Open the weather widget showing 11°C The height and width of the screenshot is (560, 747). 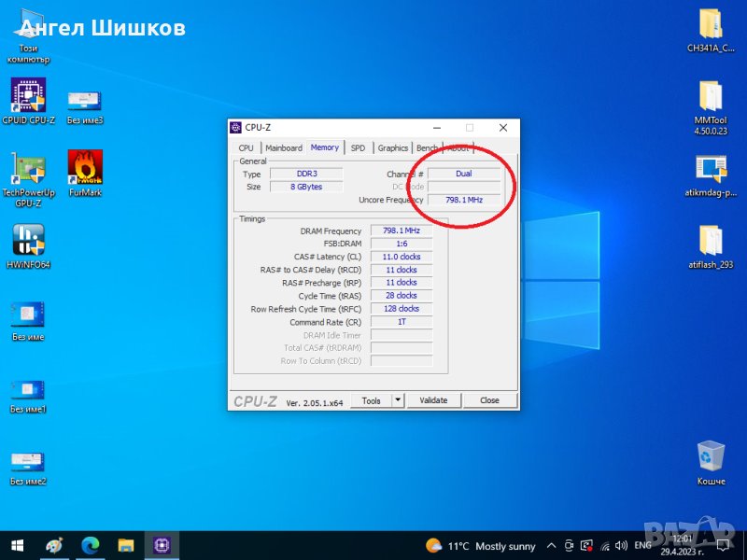point(480,546)
